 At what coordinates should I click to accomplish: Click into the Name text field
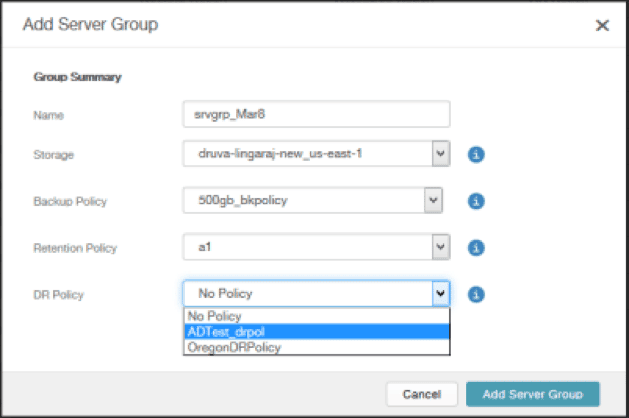point(316,113)
